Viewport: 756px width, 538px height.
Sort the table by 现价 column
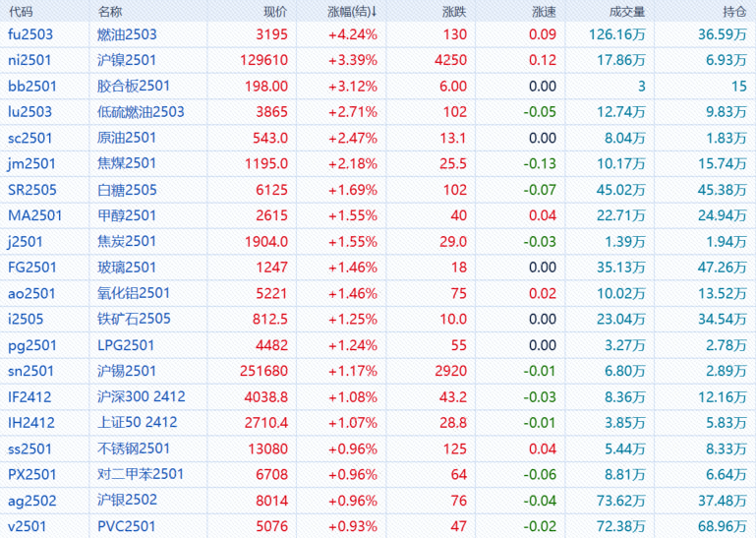tap(275, 12)
